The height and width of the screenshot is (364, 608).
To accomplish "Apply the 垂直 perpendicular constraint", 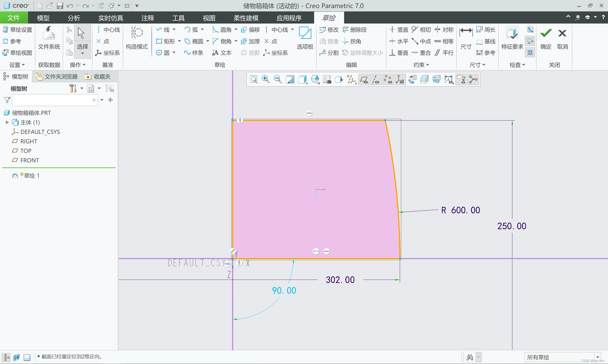I will (399, 53).
